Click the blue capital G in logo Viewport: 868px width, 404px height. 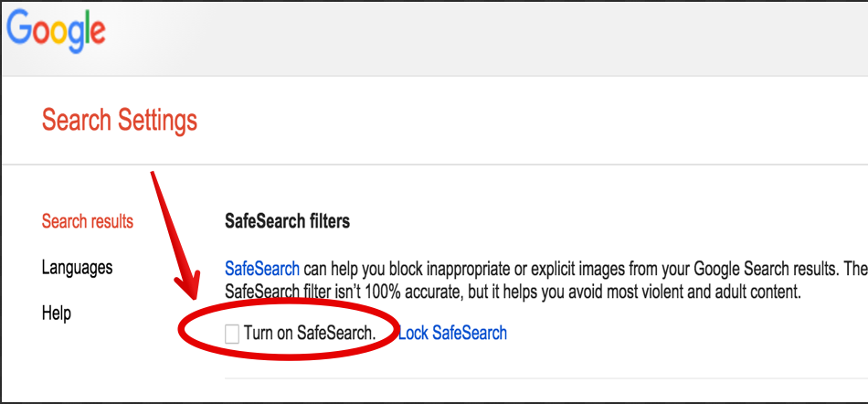pos(20,27)
